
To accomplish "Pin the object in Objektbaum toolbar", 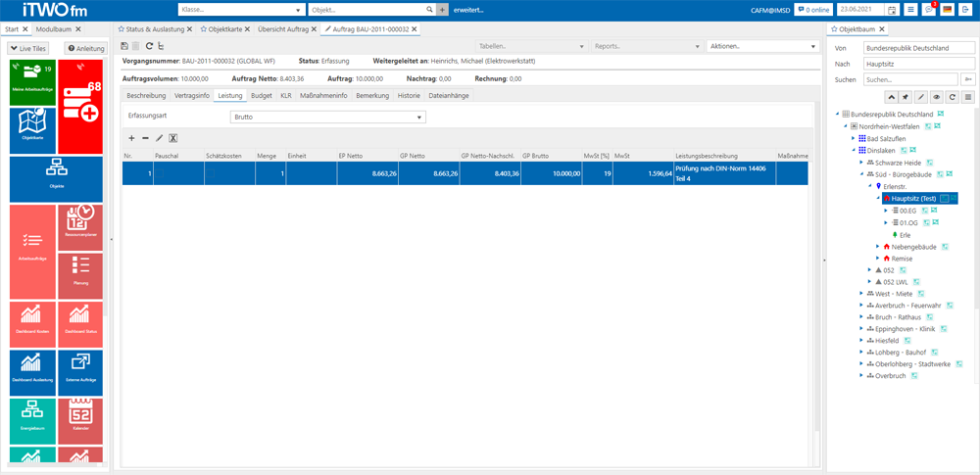I will pyautogui.click(x=906, y=97).
